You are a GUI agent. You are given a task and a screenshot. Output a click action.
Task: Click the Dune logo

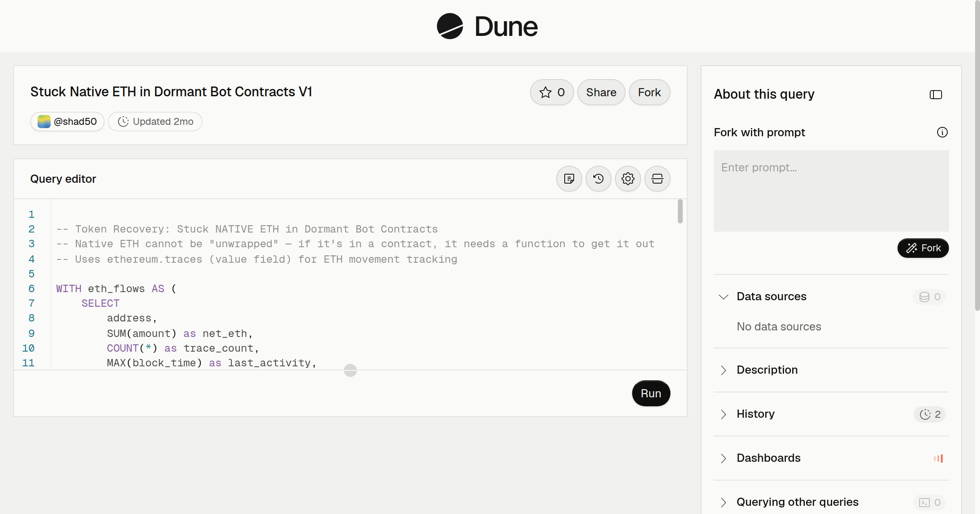487,26
